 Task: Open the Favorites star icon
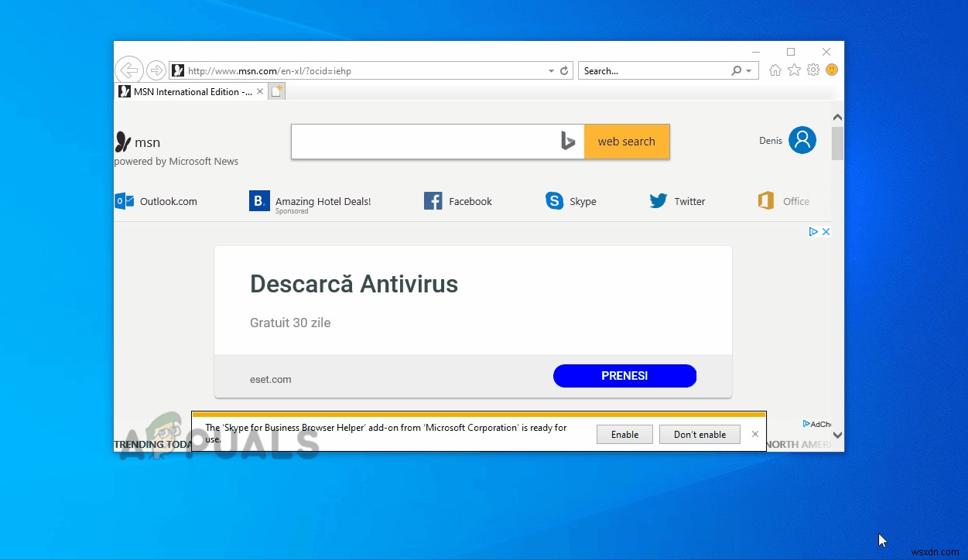click(x=794, y=70)
